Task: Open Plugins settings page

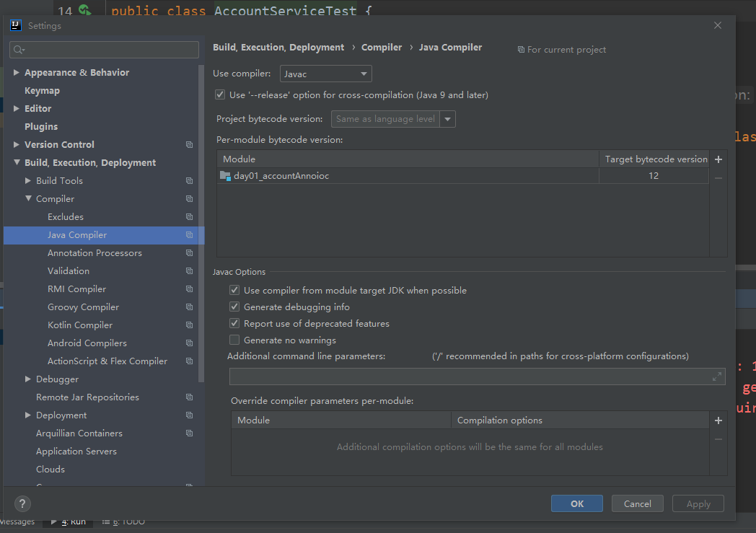Action: pos(41,126)
